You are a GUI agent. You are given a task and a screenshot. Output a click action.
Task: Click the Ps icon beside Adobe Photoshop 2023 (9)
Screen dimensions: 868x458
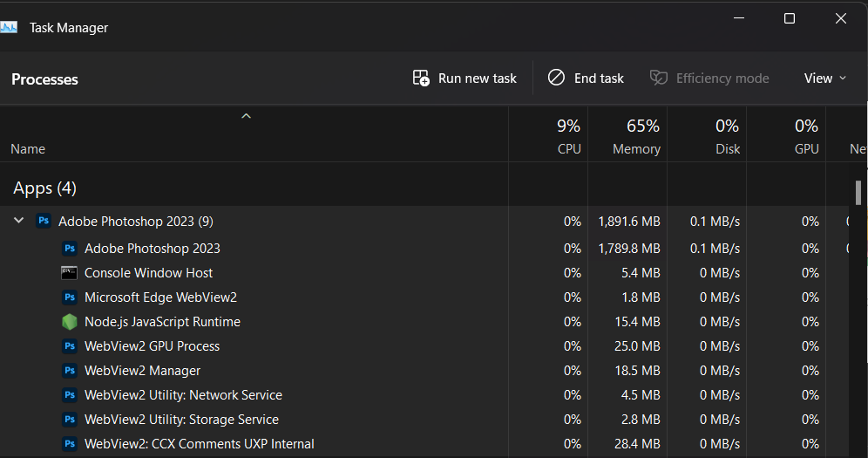(44, 221)
